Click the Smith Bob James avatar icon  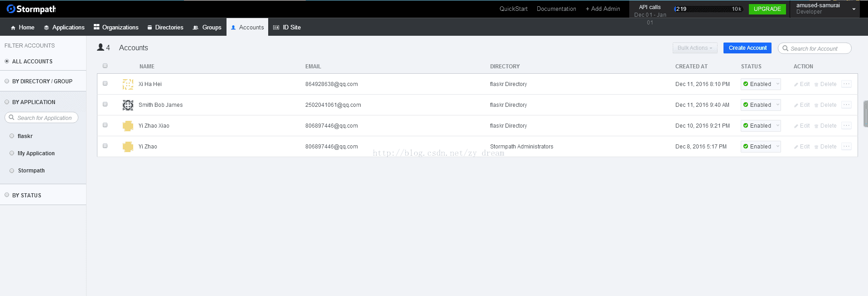tap(128, 105)
